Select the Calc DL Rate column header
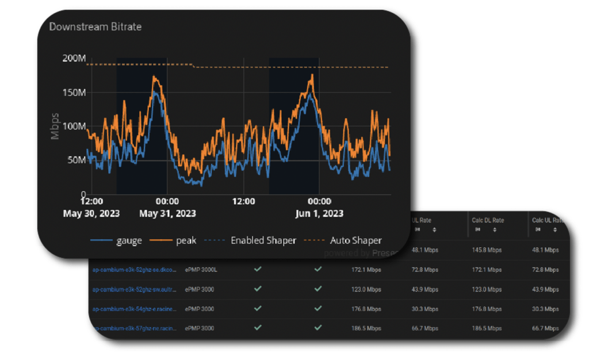This screenshot has width=589, height=364. coord(488,220)
